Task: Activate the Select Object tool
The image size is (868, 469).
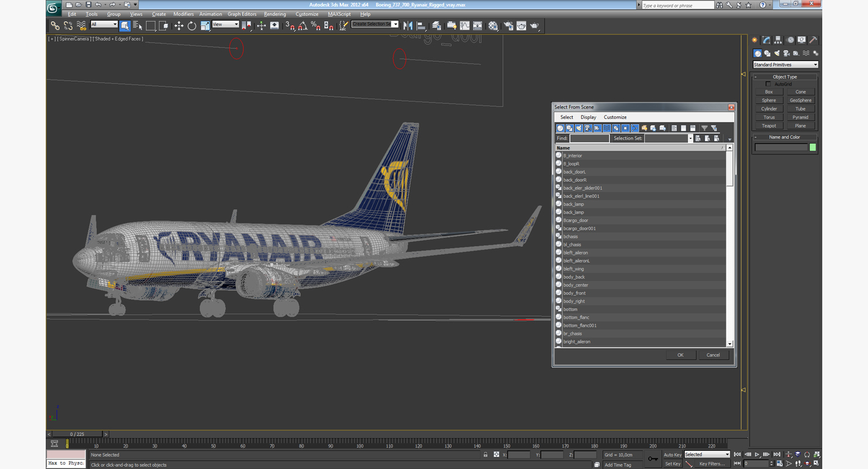Action: point(125,26)
